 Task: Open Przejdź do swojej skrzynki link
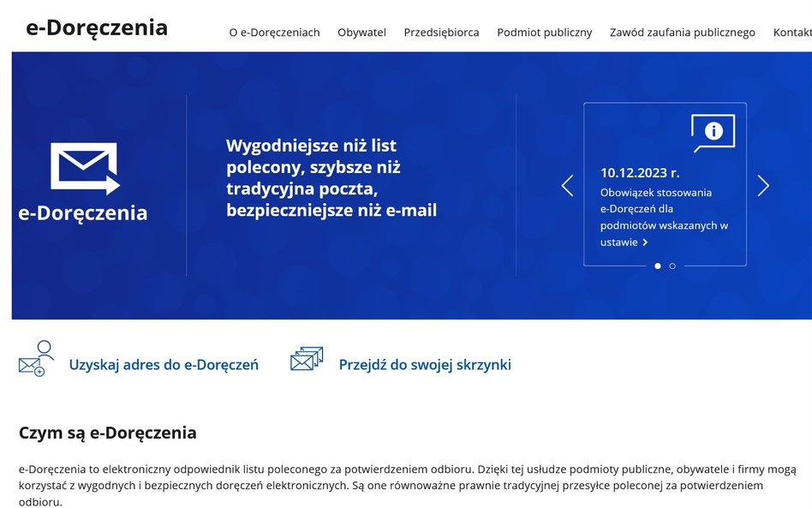(425, 365)
